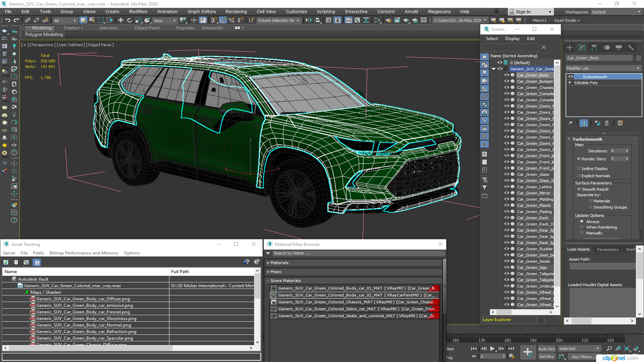Screen dimensions: 644x362
Task: Toggle Smooth Result checkbox
Action: (579, 189)
